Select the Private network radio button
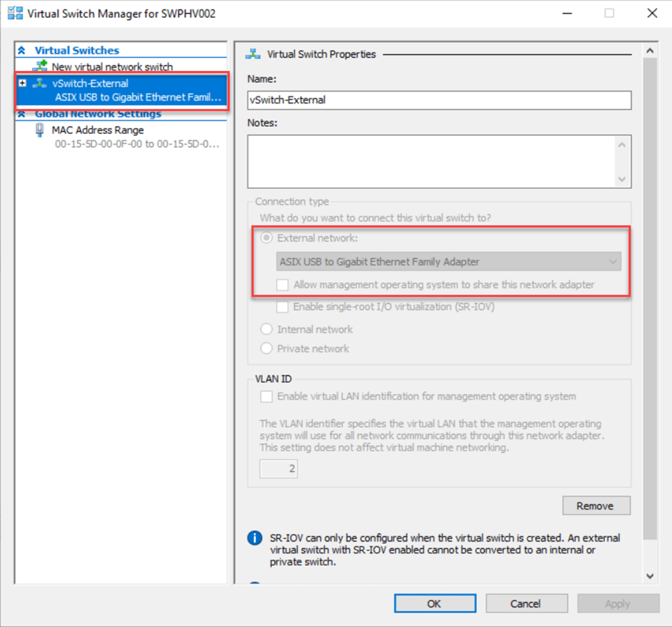This screenshot has height=627, width=672. click(267, 348)
